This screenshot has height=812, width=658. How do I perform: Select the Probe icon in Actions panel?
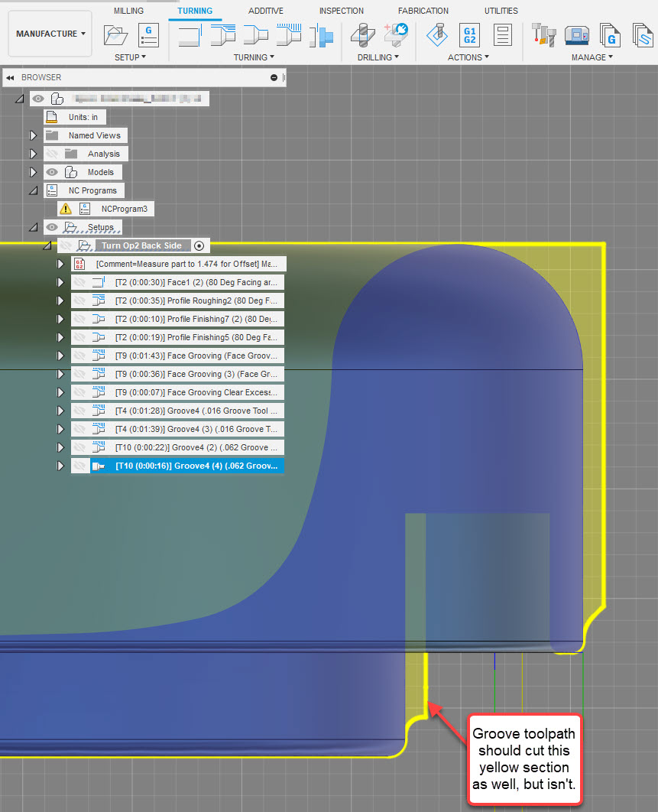click(438, 34)
